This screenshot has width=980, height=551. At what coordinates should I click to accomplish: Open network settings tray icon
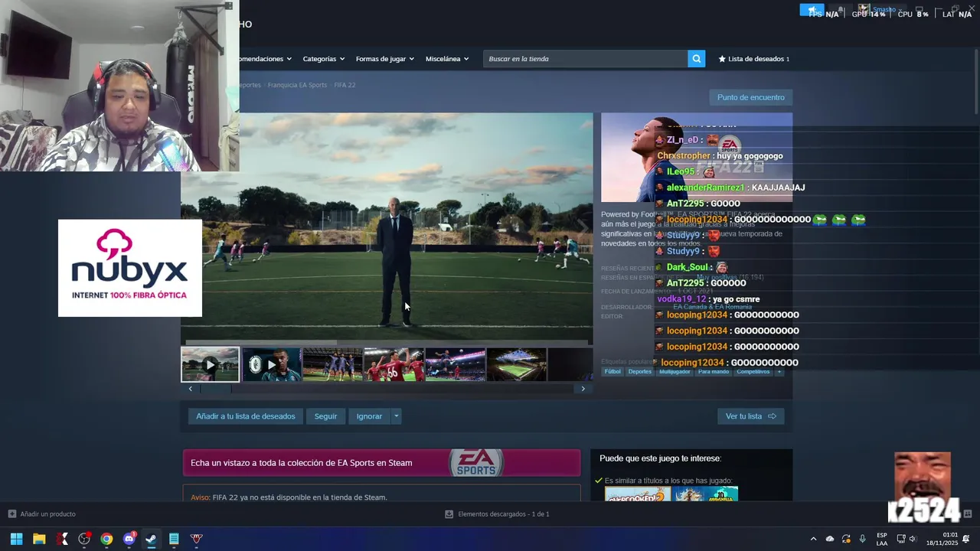(901, 539)
